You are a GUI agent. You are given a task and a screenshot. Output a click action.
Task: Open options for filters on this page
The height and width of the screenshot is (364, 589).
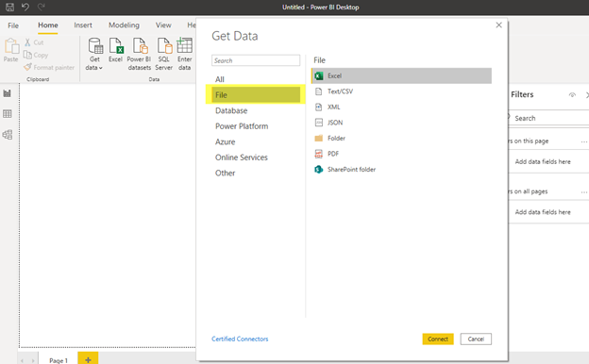(x=583, y=141)
